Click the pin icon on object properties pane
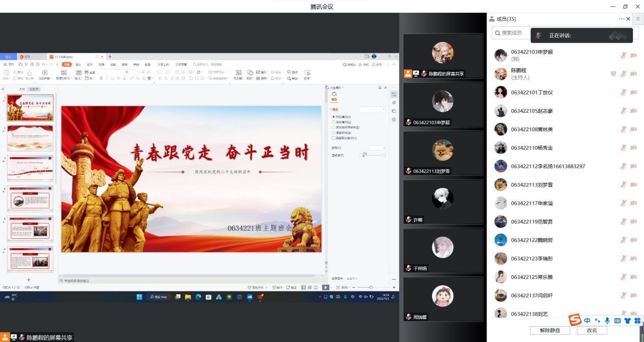Viewport: 644px width, 342px height. 380,88
